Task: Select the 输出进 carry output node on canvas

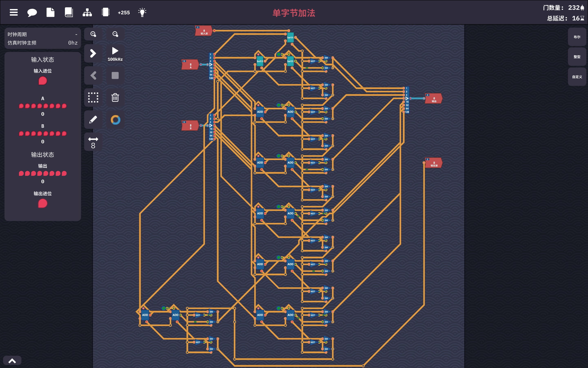Action: click(x=434, y=163)
